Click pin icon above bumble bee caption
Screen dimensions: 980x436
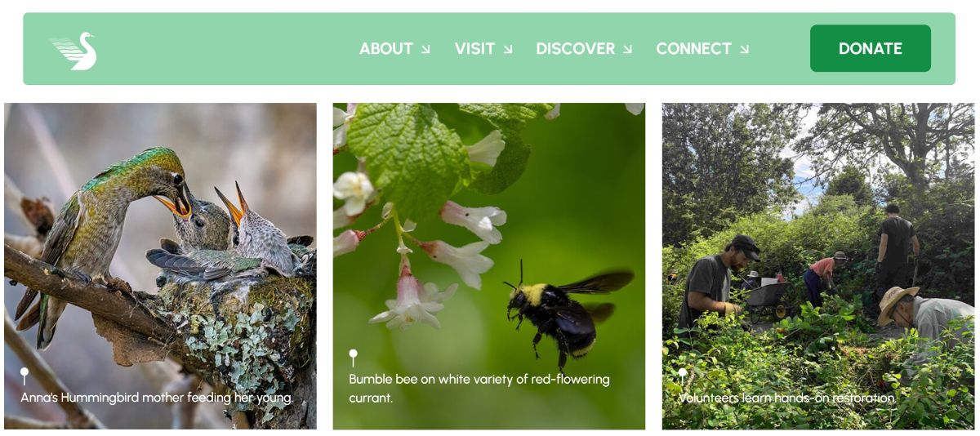point(353,358)
